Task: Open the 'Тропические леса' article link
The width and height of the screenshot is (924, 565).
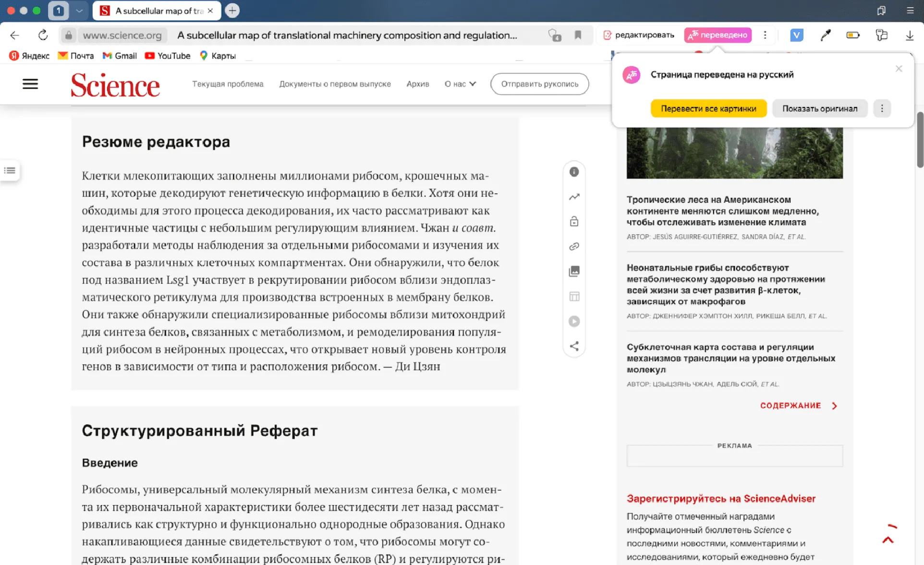Action: coord(723,211)
